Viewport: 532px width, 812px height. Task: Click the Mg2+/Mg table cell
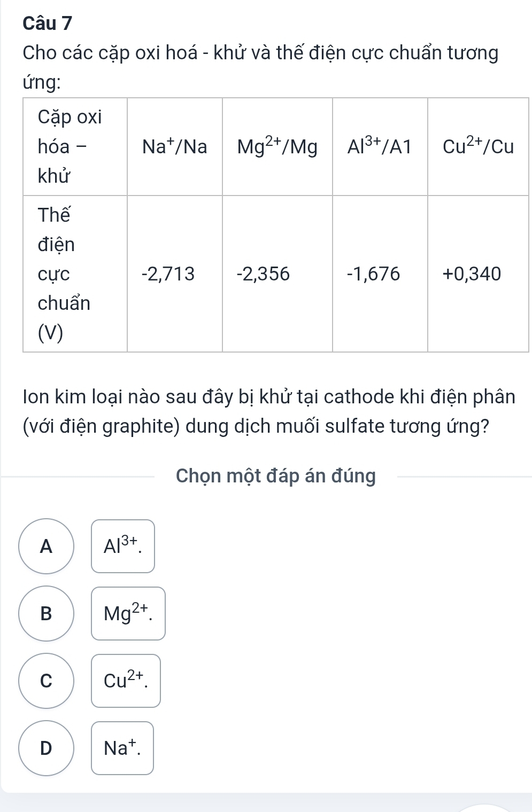pos(277,146)
